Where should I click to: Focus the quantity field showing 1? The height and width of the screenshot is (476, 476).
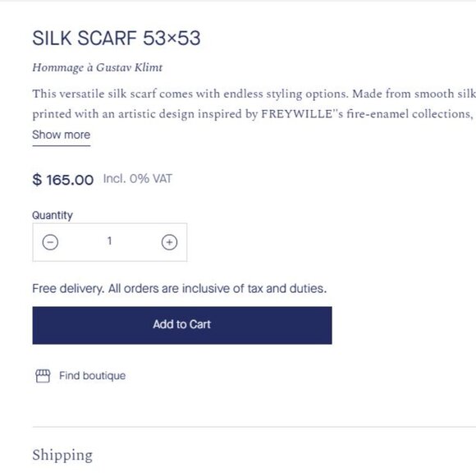110,242
